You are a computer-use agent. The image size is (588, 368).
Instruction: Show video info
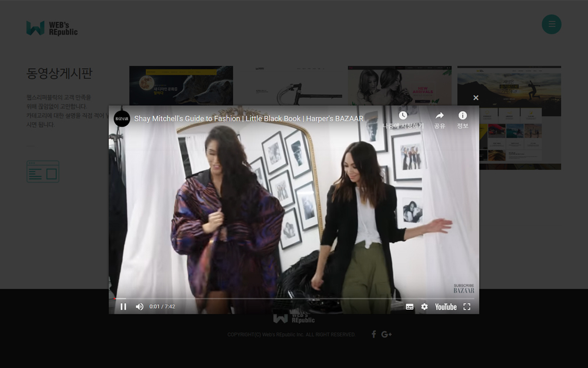[x=462, y=120]
